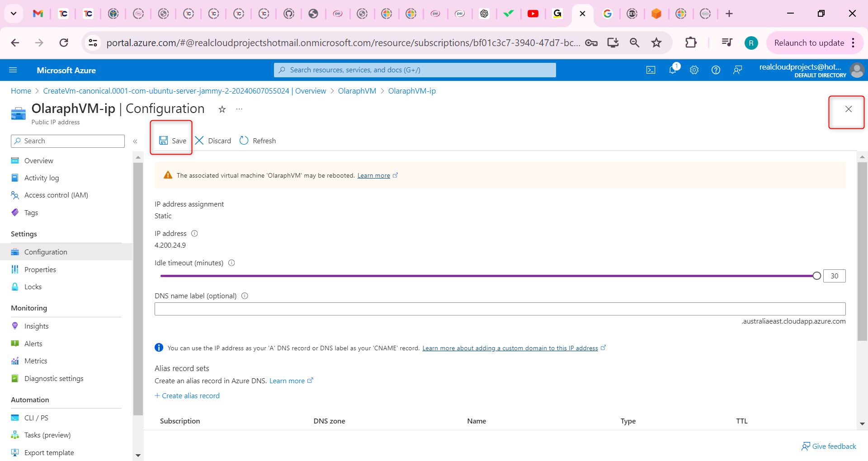This screenshot has width=868, height=461.
Task: Open Activity log
Action: coord(42,178)
